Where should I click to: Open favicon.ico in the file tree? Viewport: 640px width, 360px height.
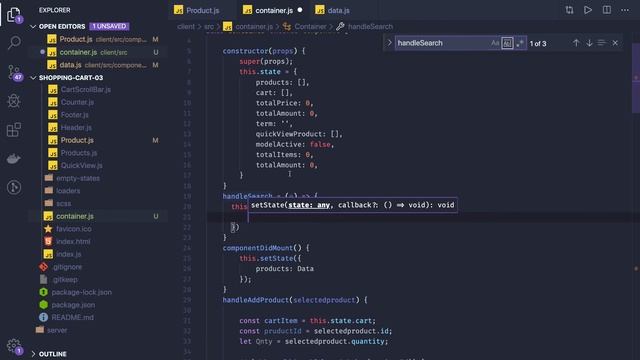[x=98, y=229]
